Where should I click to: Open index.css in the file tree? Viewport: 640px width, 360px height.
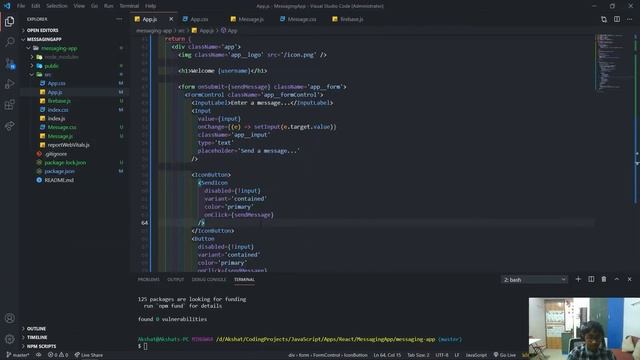point(58,110)
